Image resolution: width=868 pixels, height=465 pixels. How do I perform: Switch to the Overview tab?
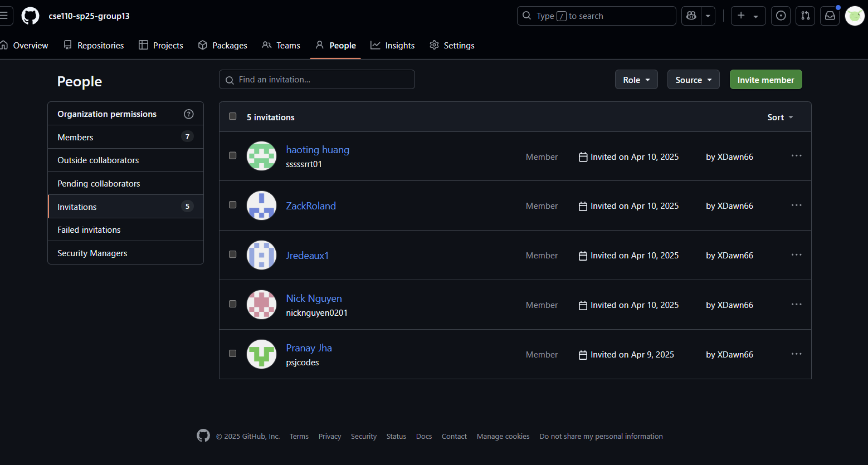coord(24,45)
